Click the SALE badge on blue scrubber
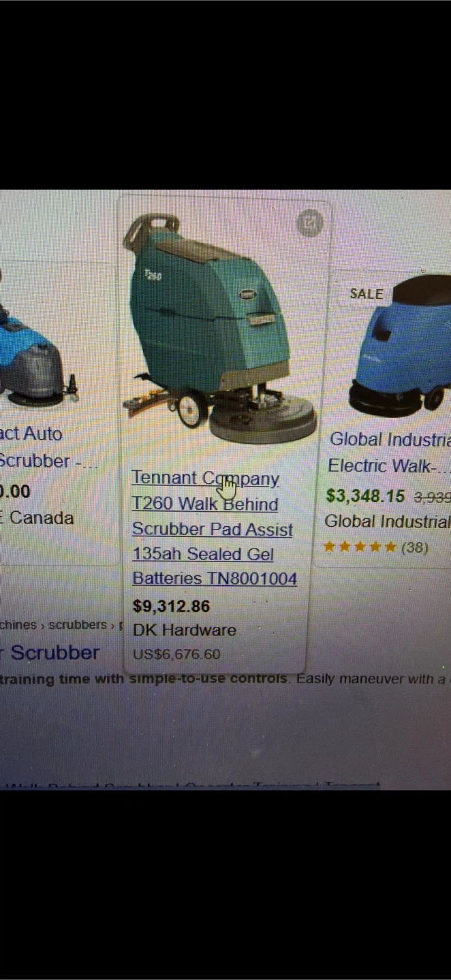Viewport: 451px width, 980px height. point(367,294)
